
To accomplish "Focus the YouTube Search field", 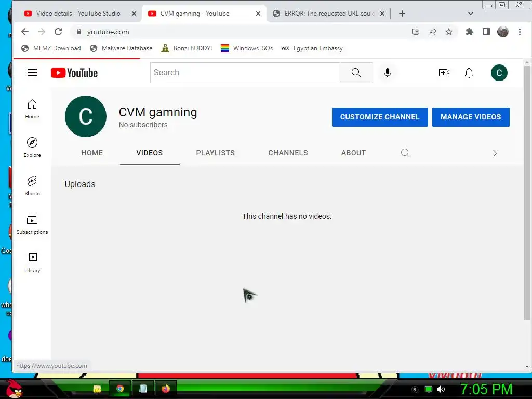I will point(245,73).
